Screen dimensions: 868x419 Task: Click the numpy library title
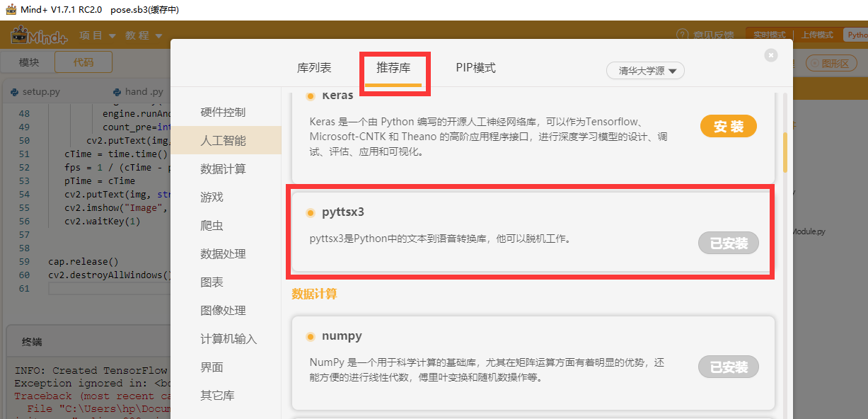coord(342,336)
